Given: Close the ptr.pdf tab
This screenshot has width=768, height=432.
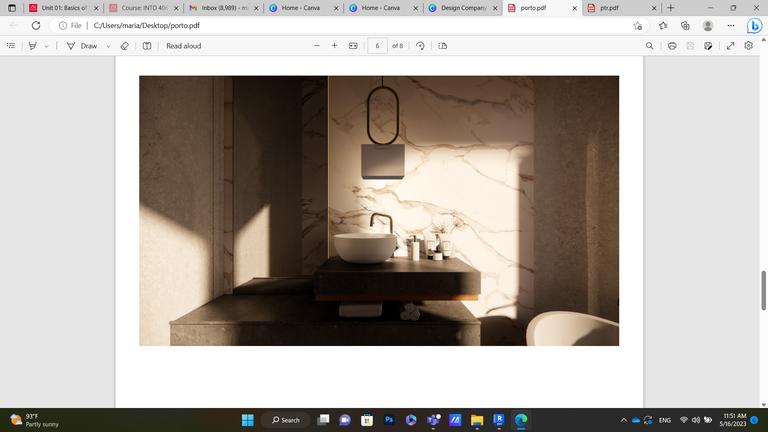Looking at the screenshot, I should click(654, 8).
